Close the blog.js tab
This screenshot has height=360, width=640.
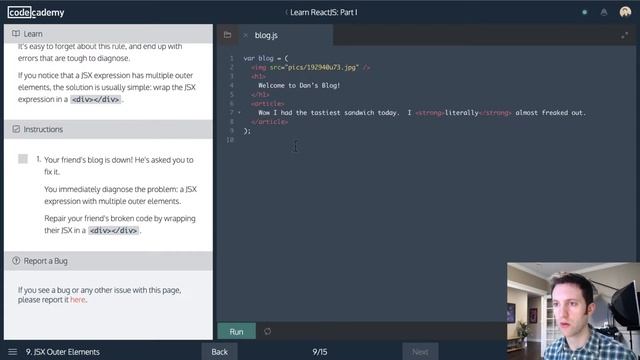[245, 36]
